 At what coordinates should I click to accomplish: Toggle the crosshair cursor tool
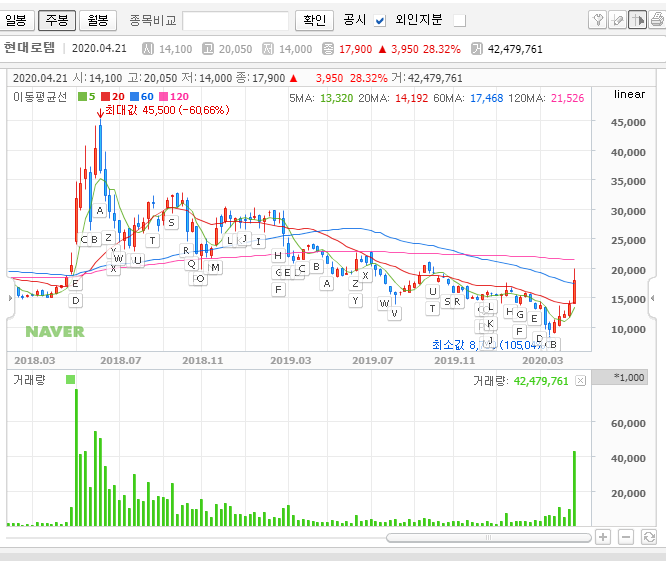(x=637, y=20)
